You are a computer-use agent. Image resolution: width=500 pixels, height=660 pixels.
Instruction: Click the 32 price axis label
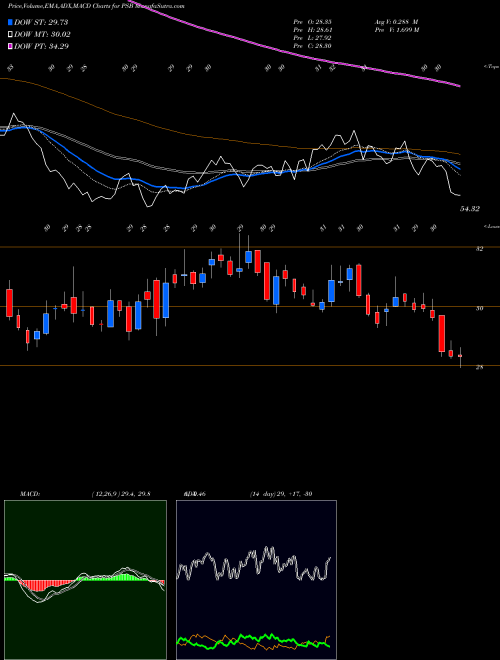(479, 248)
